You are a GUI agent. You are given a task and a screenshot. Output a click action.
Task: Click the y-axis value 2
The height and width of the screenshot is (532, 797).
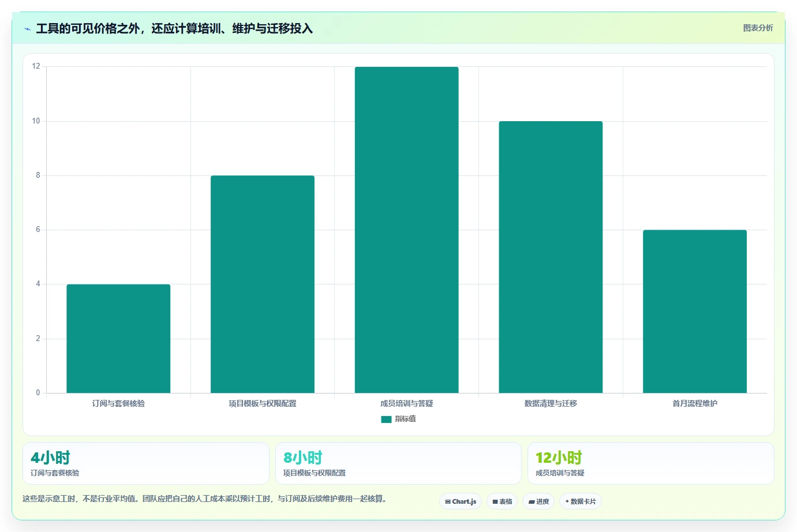(x=38, y=339)
